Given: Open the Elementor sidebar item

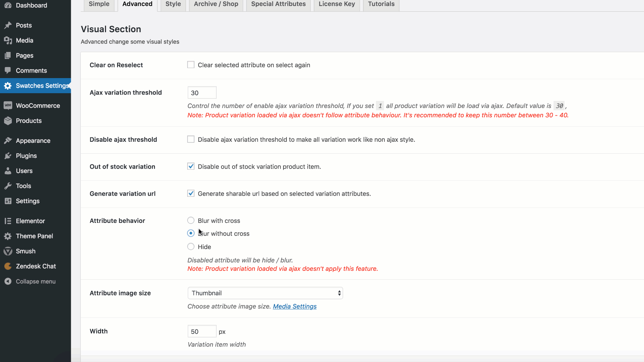Looking at the screenshot, I should 30,221.
